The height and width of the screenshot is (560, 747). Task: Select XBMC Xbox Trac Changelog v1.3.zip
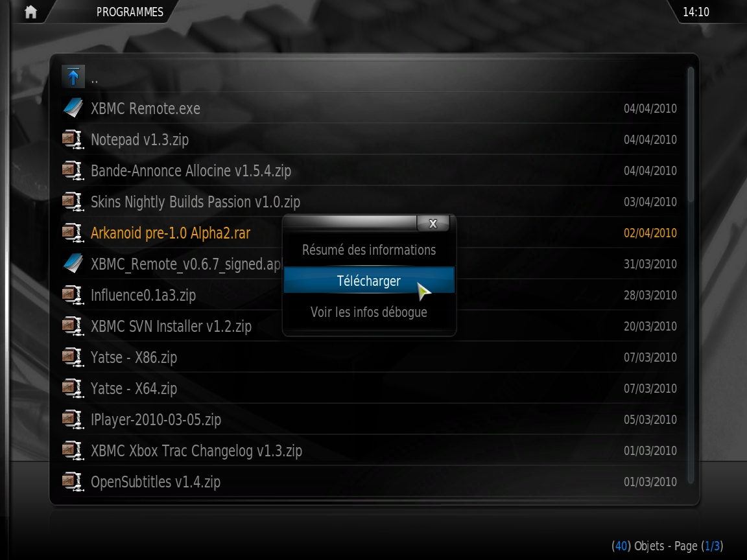(x=196, y=451)
